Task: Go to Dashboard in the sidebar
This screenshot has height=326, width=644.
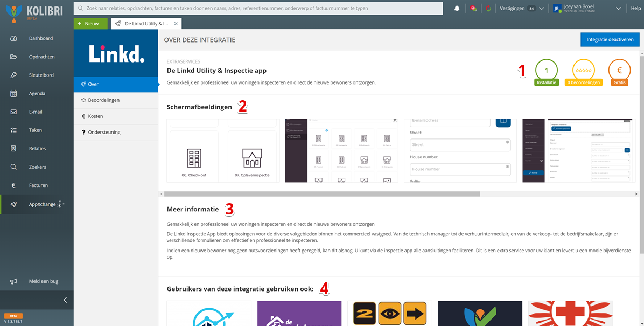Action: coord(41,38)
